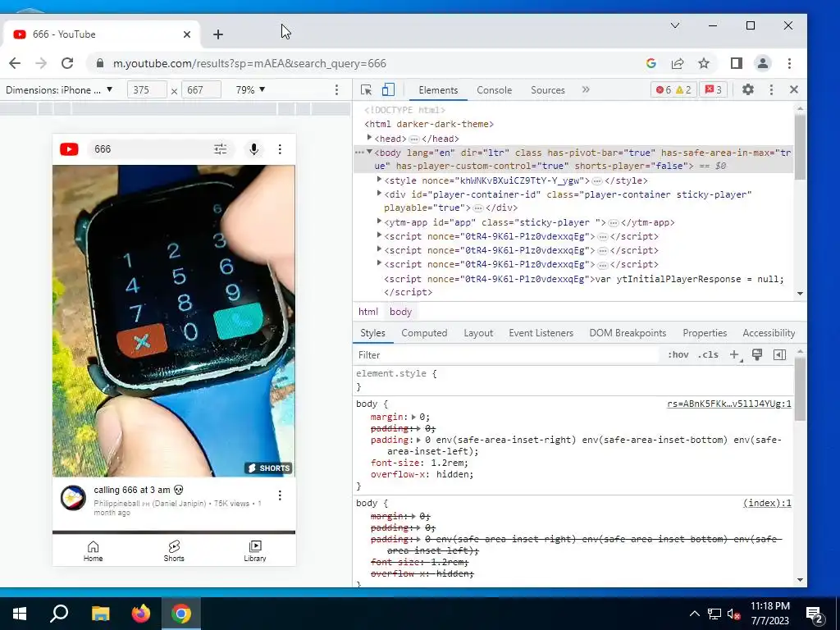
Task: Open the Properties tab
Action: point(705,333)
